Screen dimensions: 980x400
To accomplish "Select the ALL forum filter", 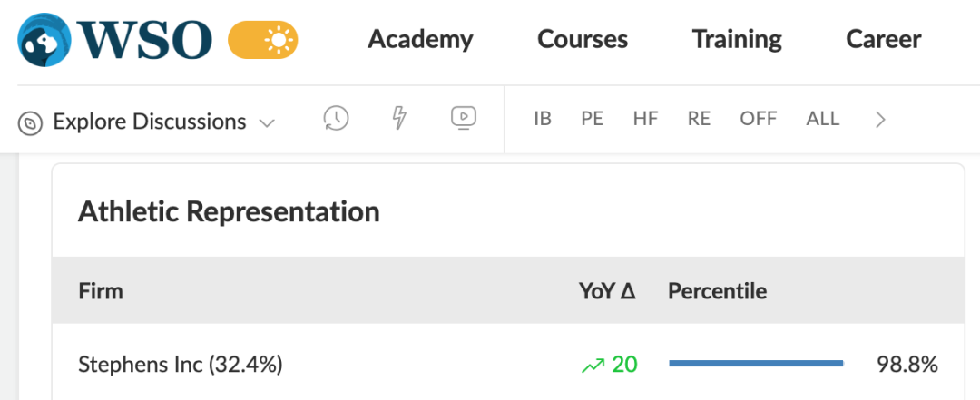I will pyautogui.click(x=822, y=118).
